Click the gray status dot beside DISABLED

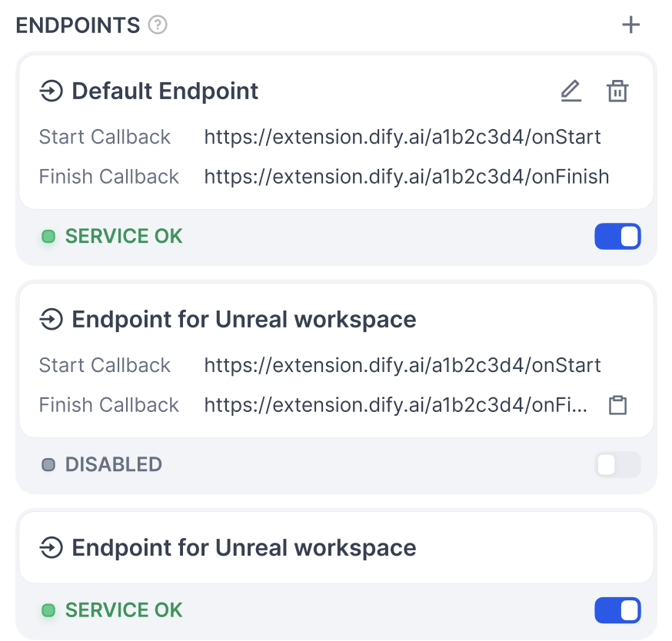[x=48, y=465]
